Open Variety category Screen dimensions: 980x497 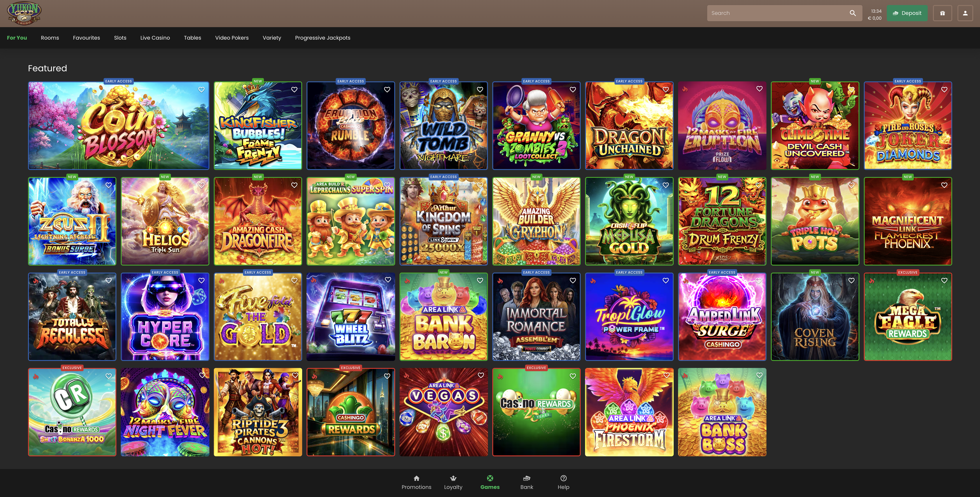tap(272, 38)
